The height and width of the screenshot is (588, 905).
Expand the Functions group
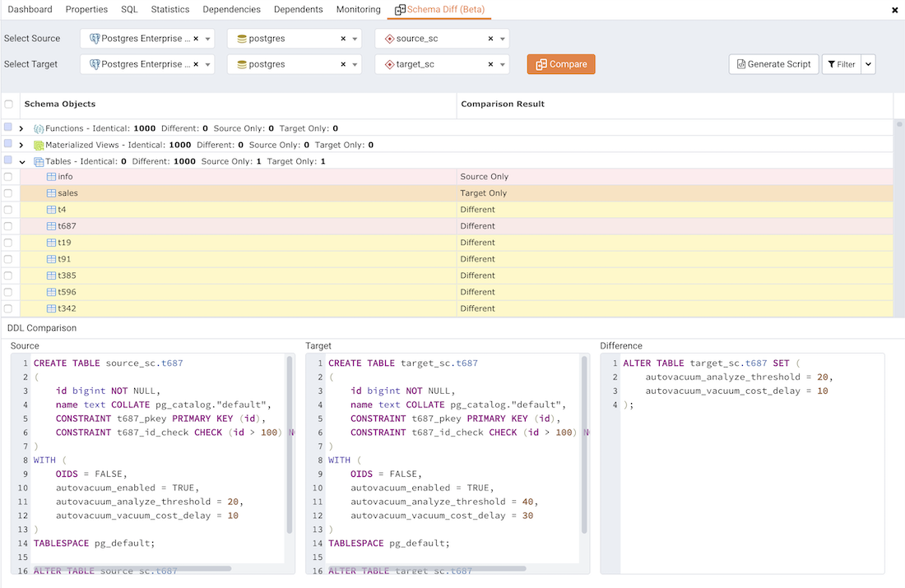(21, 128)
